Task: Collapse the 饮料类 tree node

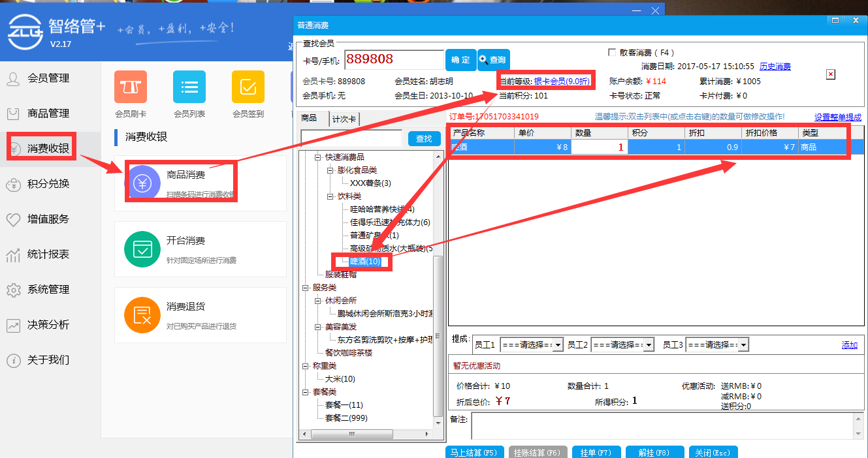Action: [330, 196]
